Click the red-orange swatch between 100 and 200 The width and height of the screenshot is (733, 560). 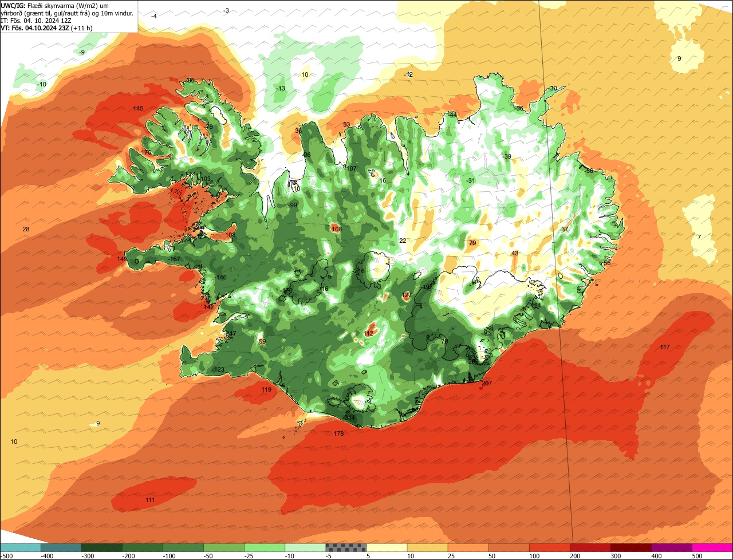point(550,547)
